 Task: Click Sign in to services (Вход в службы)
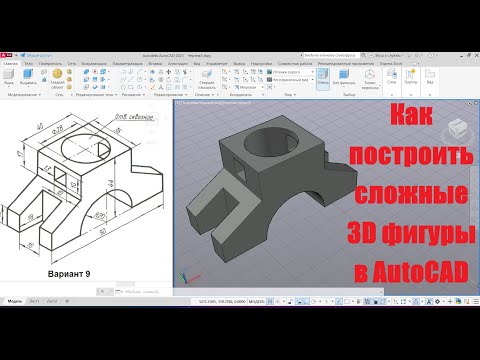tap(387, 55)
